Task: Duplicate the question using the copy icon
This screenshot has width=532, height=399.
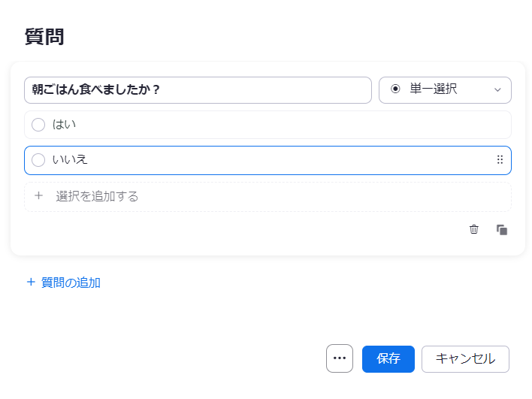Action: pyautogui.click(x=502, y=229)
